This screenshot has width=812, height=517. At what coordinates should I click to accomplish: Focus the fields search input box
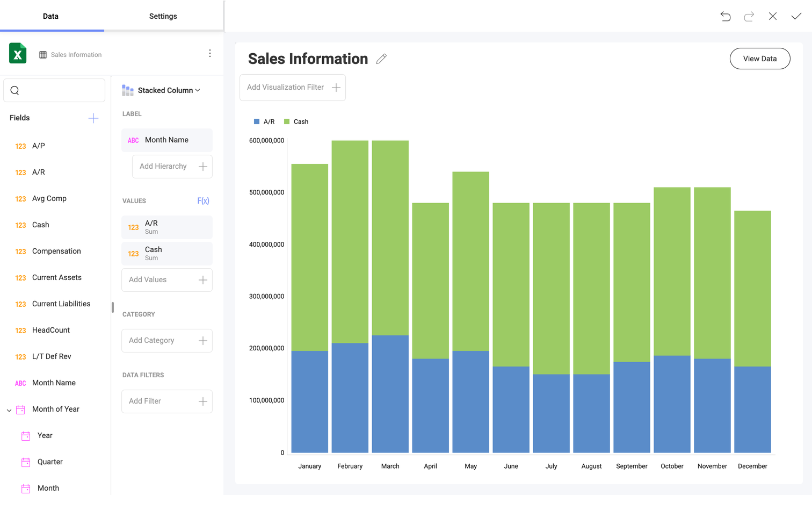54,90
